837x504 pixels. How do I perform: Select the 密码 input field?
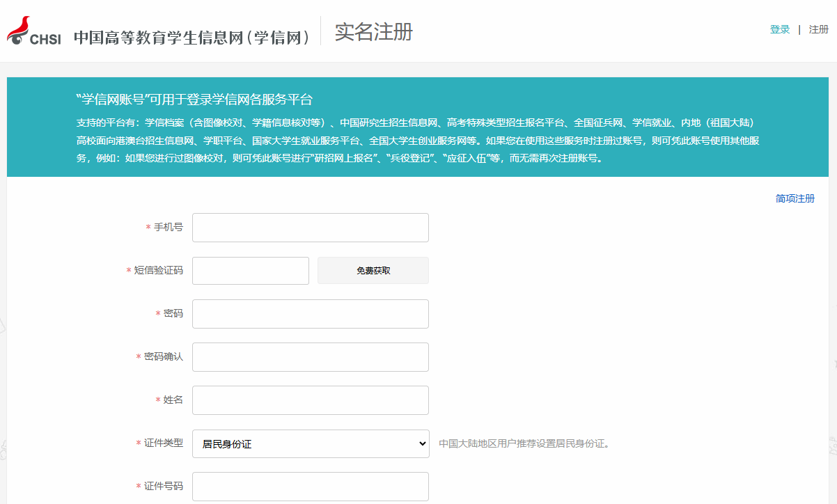pyautogui.click(x=310, y=314)
